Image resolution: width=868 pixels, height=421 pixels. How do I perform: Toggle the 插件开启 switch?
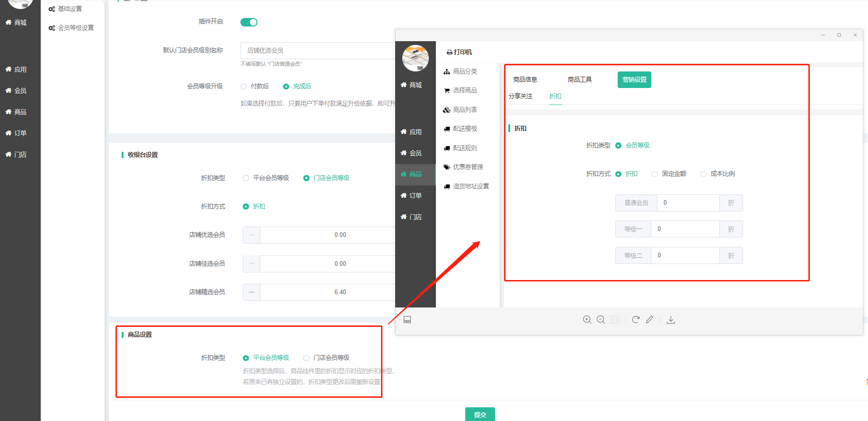pyautogui.click(x=249, y=22)
